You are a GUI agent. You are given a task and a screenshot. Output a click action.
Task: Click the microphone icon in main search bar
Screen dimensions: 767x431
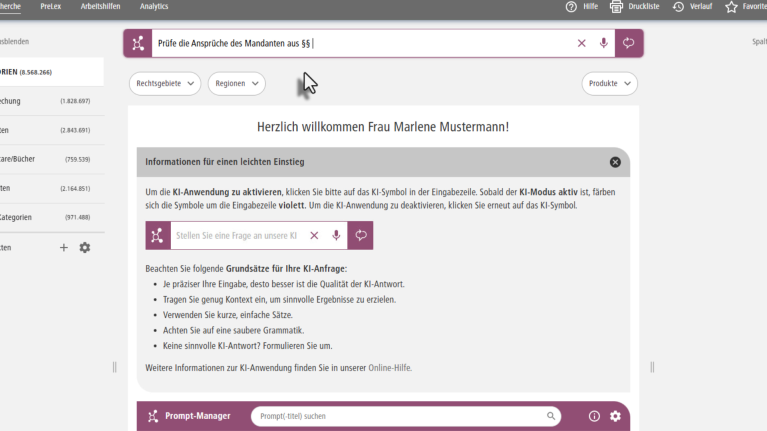604,43
